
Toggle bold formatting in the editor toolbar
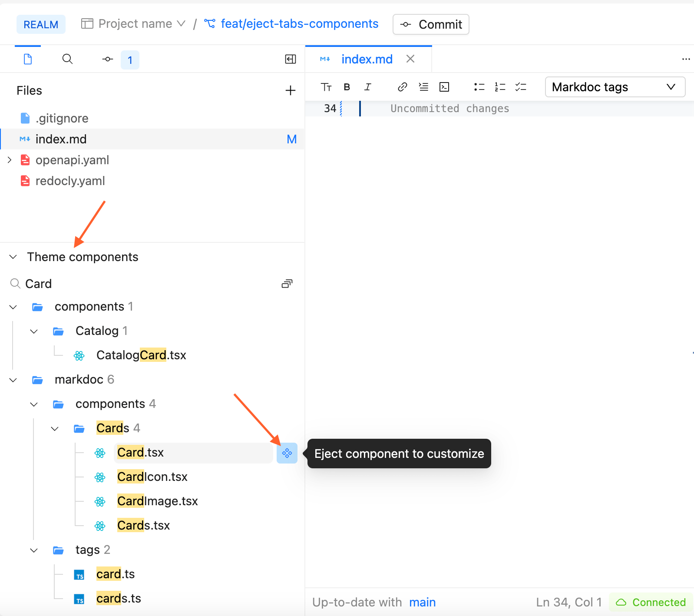(x=347, y=87)
